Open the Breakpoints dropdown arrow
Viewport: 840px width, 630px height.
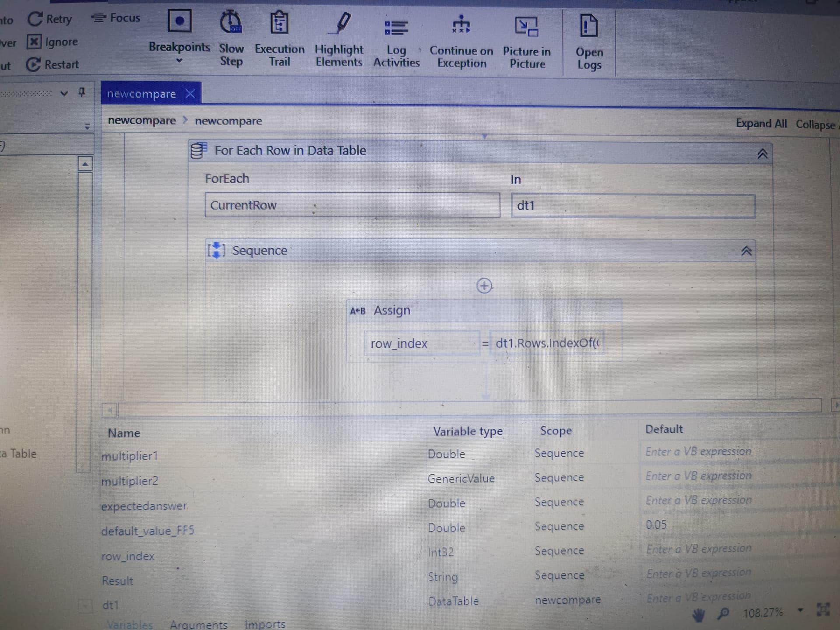179,61
